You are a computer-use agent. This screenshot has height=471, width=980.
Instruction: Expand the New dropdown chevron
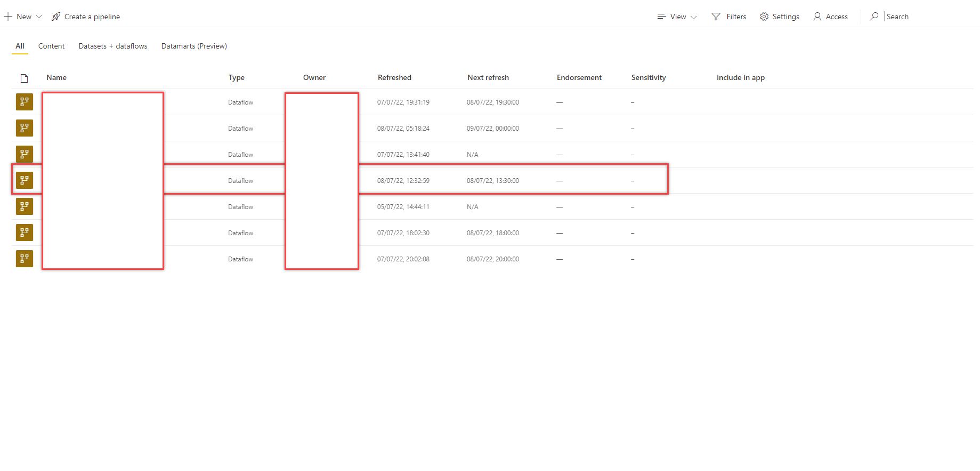(x=39, y=17)
